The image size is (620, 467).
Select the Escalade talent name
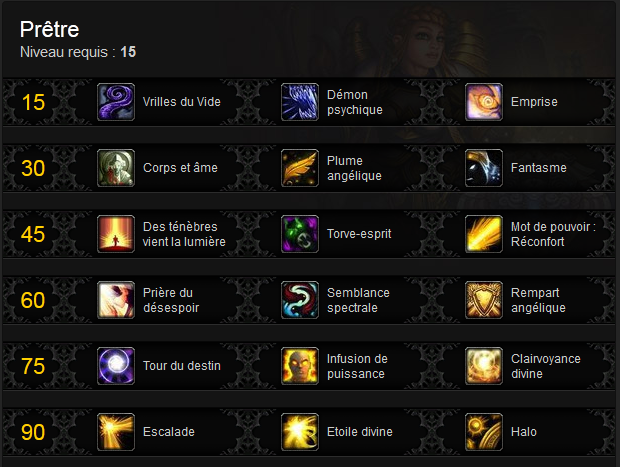point(169,432)
